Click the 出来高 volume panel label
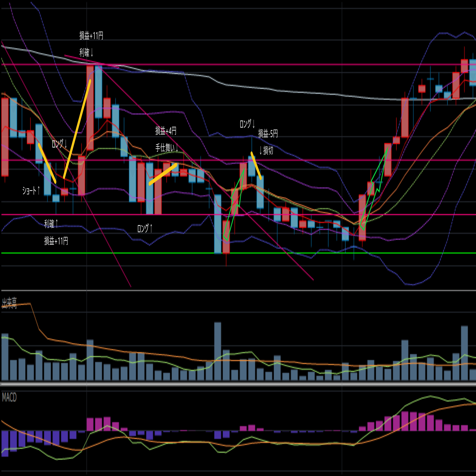Screen dimensions: 476x476 [9, 303]
